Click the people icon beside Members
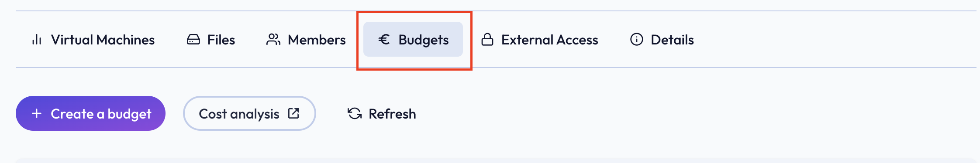The width and height of the screenshot is (980, 163). click(x=273, y=40)
